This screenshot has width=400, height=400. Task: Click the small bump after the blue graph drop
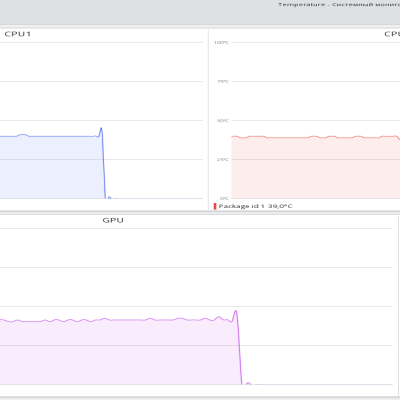click(x=109, y=197)
